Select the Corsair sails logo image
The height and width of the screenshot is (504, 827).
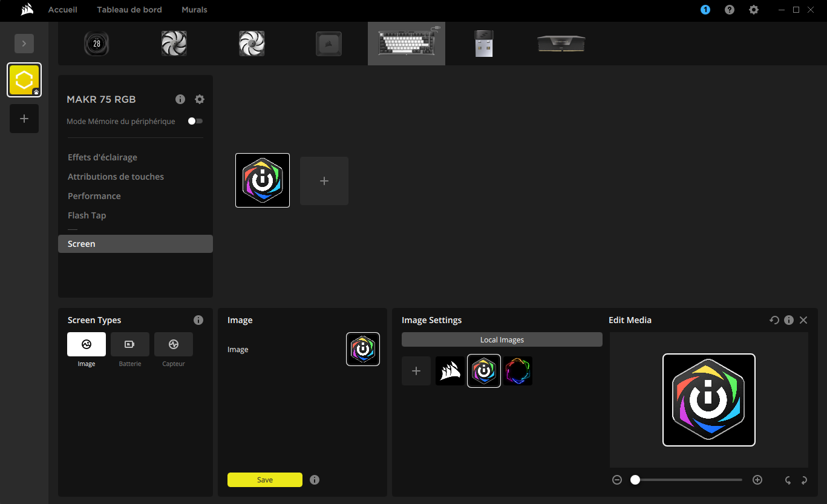coord(450,371)
